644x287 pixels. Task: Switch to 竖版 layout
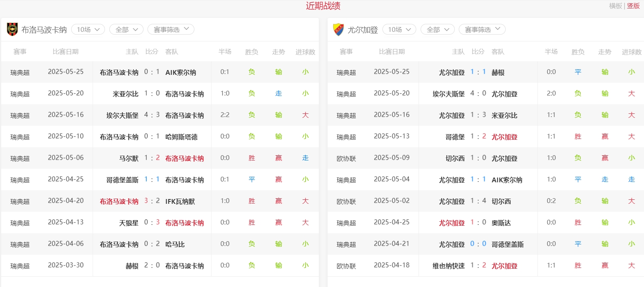pos(633,6)
